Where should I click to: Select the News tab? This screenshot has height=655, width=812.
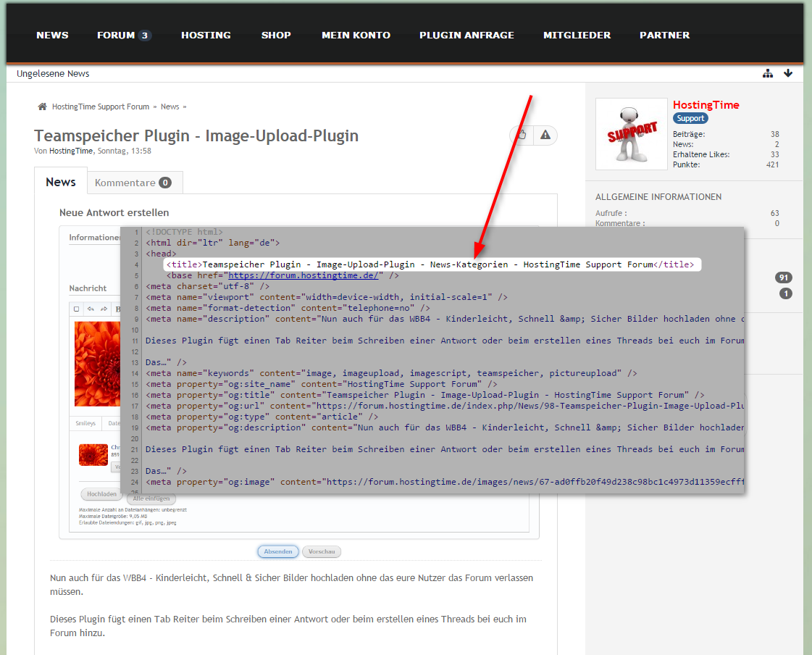(x=61, y=182)
